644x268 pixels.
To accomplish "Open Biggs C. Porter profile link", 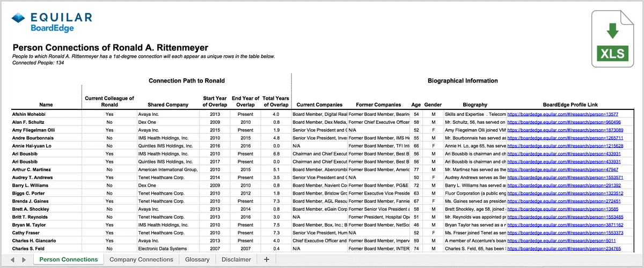I will (565, 193).
